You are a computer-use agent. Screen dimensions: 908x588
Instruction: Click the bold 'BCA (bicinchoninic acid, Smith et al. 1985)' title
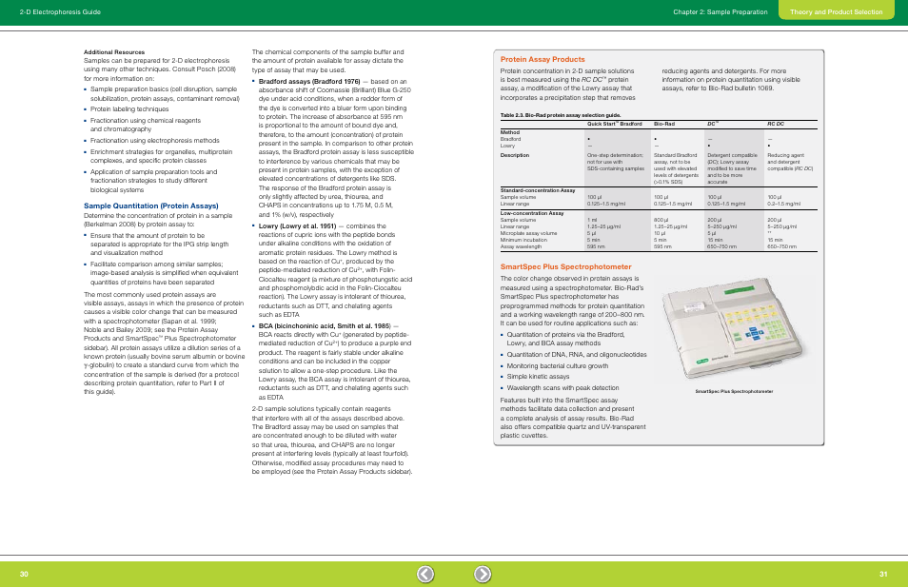pyautogui.click(x=325, y=325)
